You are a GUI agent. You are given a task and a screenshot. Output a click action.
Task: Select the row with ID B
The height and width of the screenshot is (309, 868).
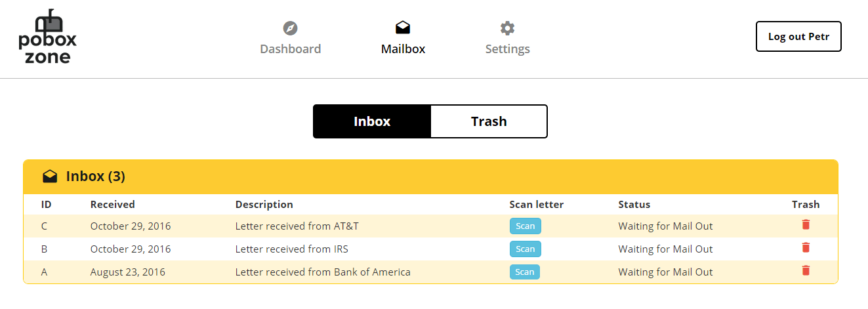(430, 249)
